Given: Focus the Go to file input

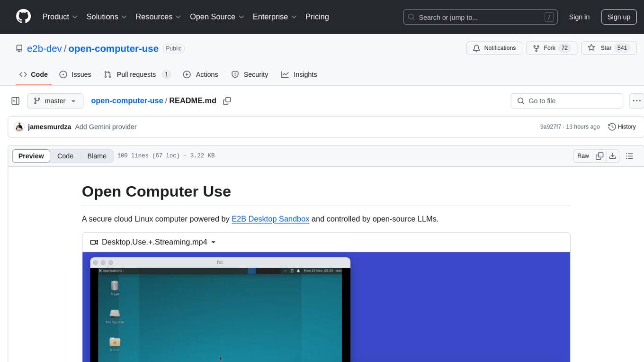Looking at the screenshot, I should [x=567, y=101].
